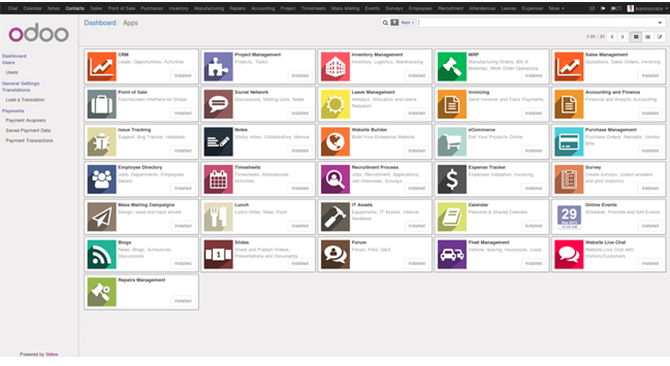Switch to kanban grid view
This screenshot has width=670, height=366.
coord(636,37)
